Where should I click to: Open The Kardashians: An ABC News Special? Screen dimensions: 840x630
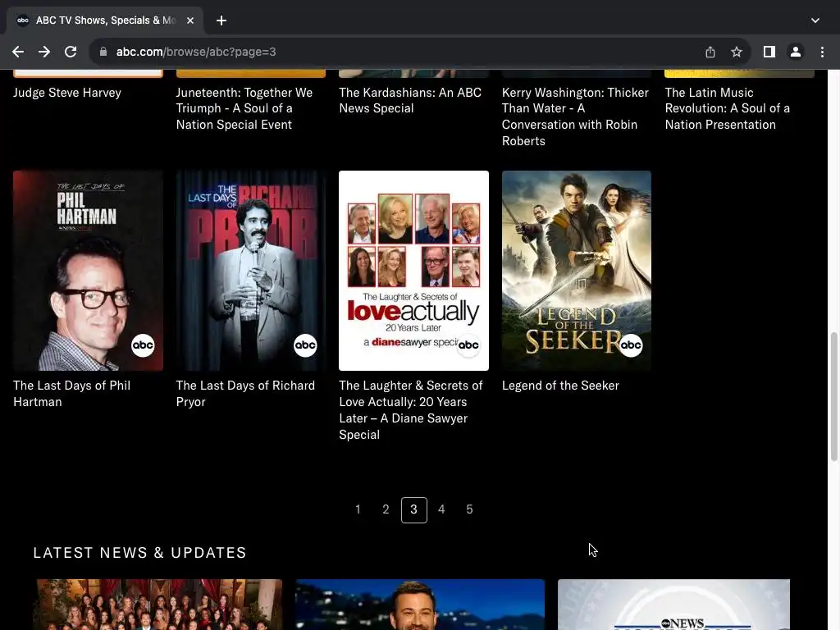410,101
